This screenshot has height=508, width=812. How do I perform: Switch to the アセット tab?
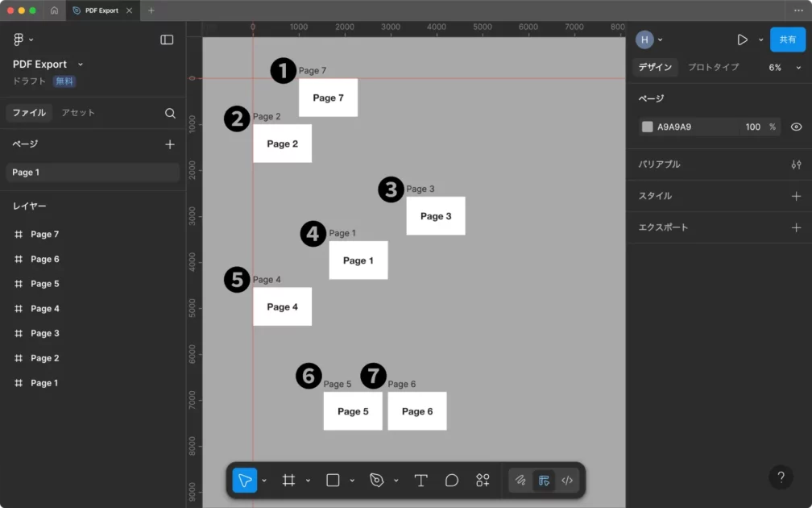coord(78,113)
